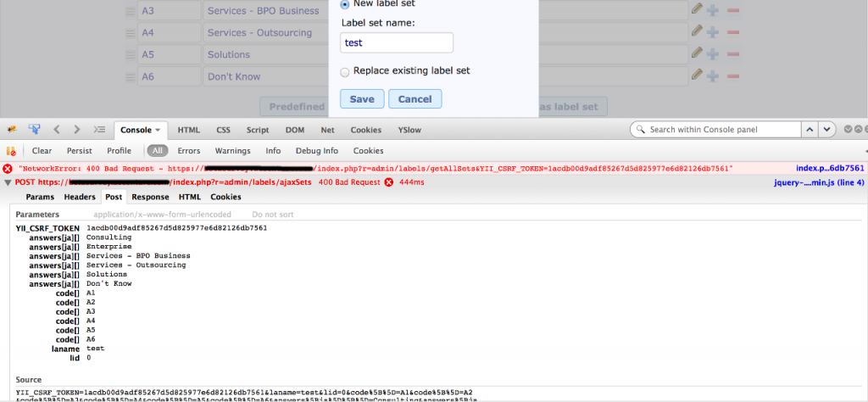The image size is (868, 402).
Task: Select Replace existing label set option
Action: (344, 72)
